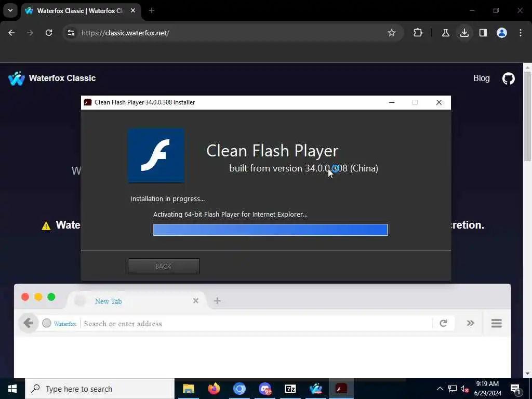Open the clock showing 9:19 AM
Viewport: 532px width, 399px height.
point(487,389)
